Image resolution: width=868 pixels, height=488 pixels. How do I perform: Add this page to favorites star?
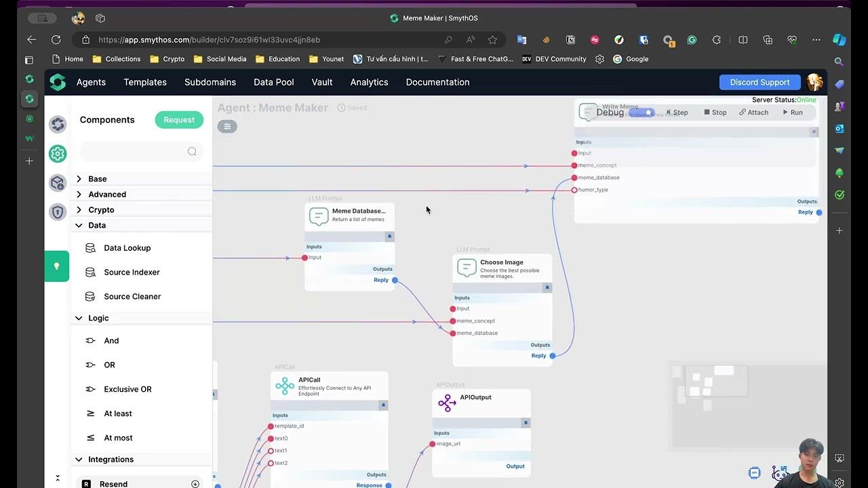pos(492,40)
